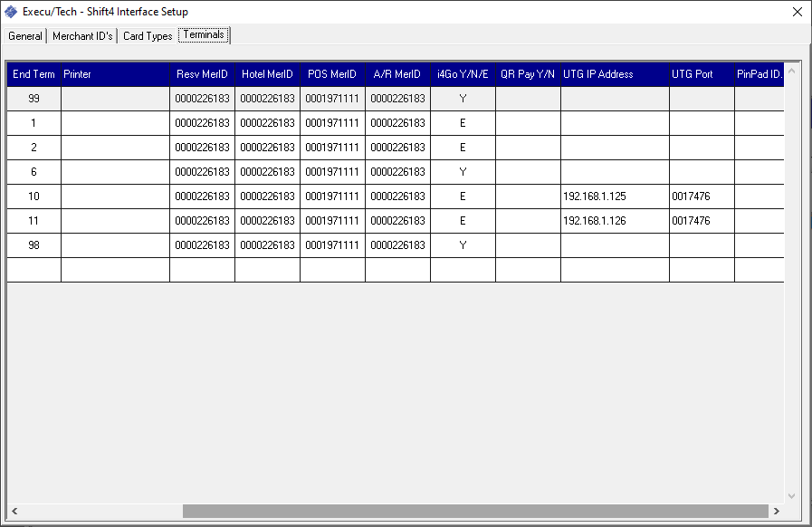This screenshot has height=527, width=812.
Task: Click the POS MerID column header
Action: click(x=333, y=74)
